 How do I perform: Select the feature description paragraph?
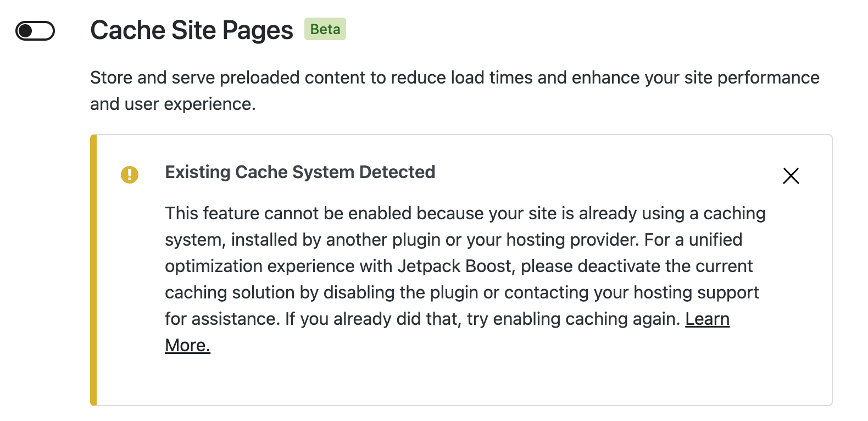click(x=454, y=90)
